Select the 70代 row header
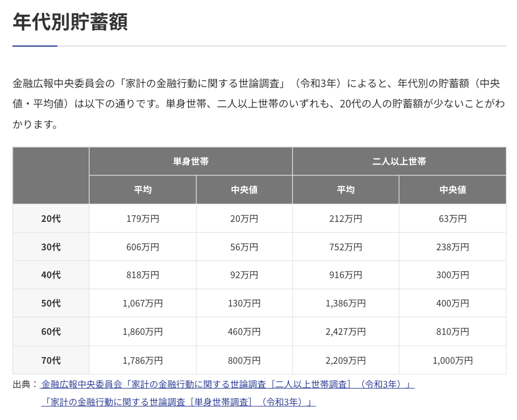This screenshot has width=517, height=420. (51, 361)
